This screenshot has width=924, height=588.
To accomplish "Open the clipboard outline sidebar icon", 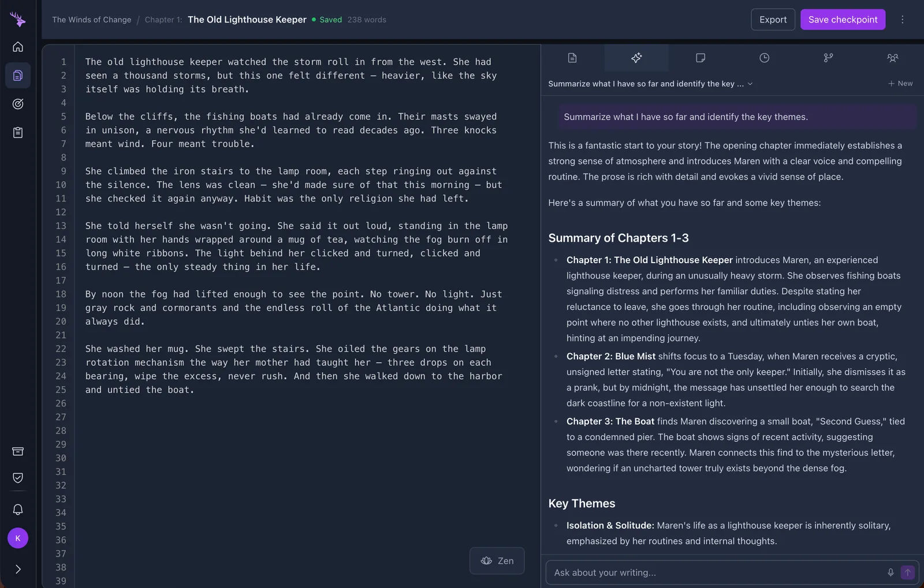I will click(18, 132).
